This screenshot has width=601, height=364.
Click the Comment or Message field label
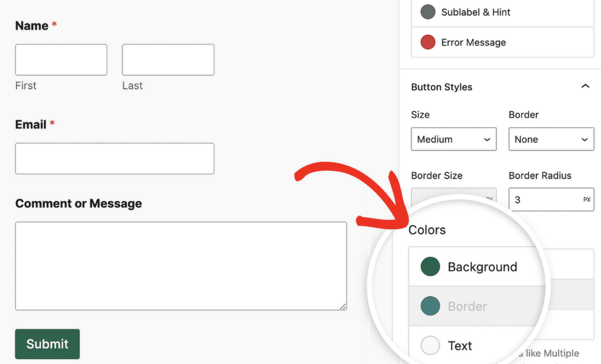pyautogui.click(x=79, y=203)
